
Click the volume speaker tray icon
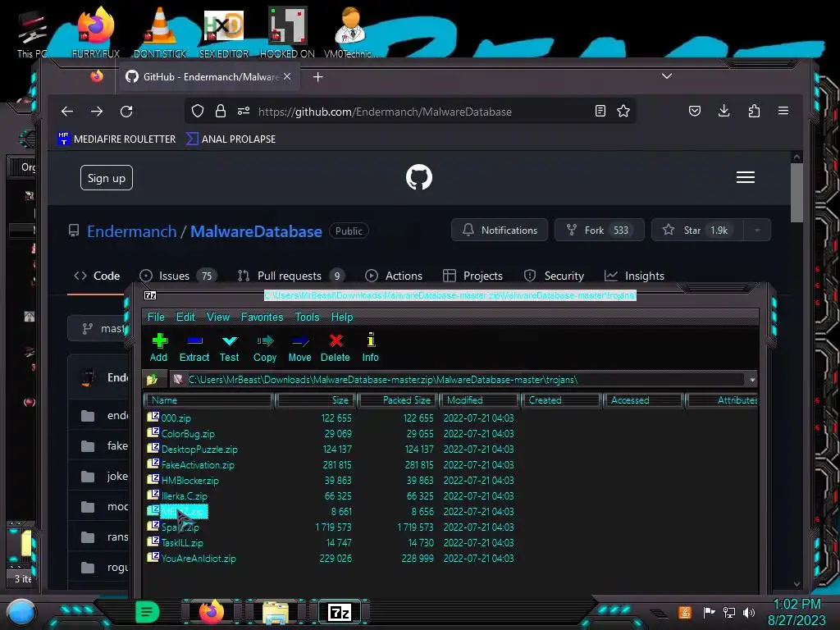coord(750,612)
